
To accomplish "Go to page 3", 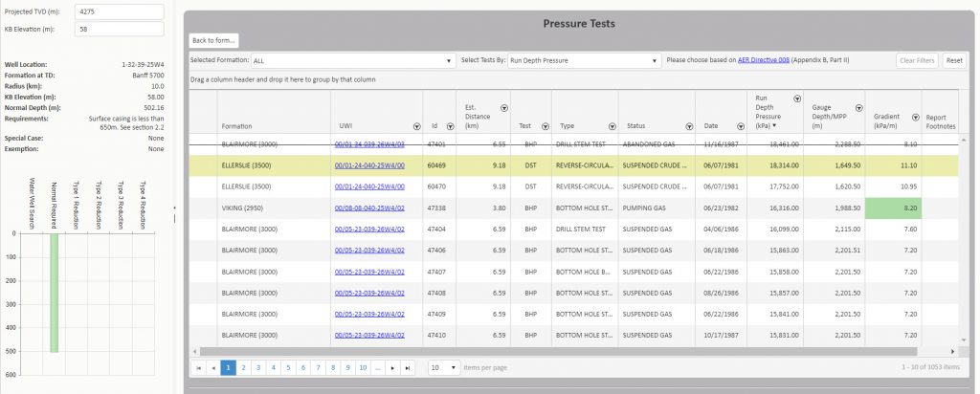I will tap(258, 368).
